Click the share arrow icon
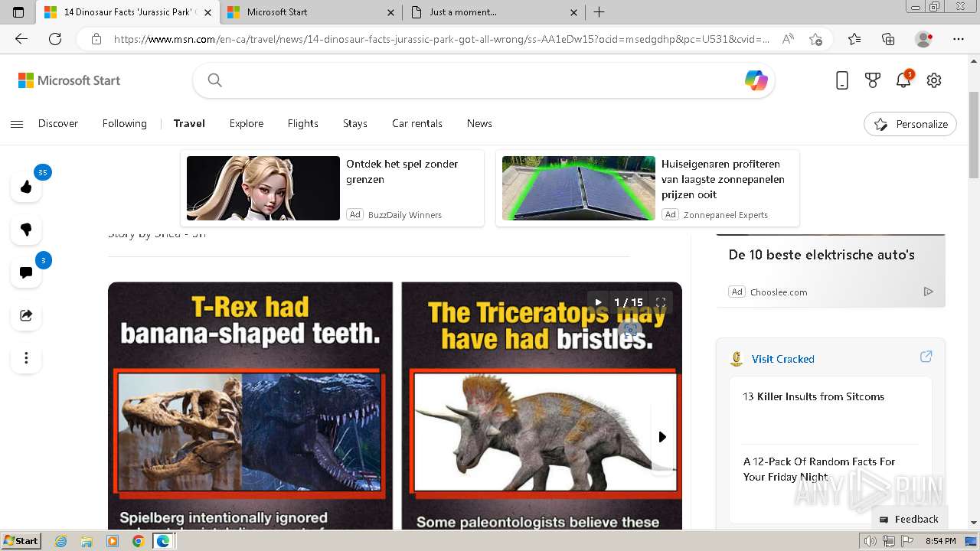This screenshot has height=551, width=980. [26, 315]
